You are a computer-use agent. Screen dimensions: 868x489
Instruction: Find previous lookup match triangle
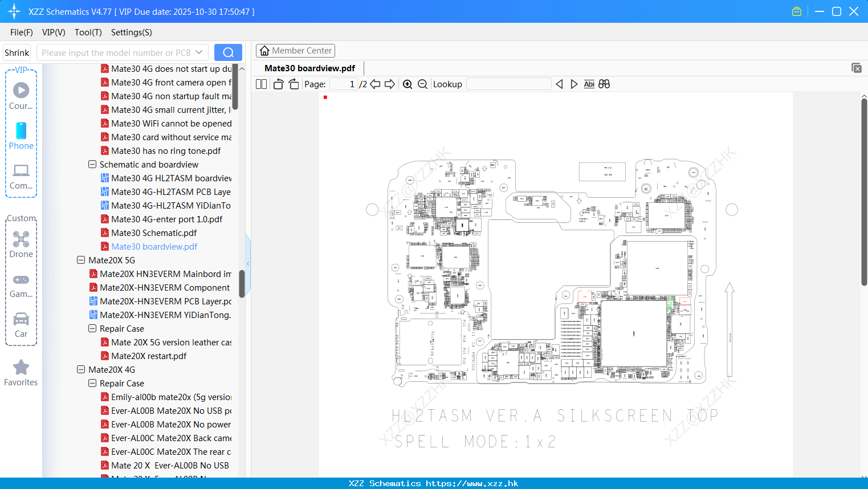point(559,84)
